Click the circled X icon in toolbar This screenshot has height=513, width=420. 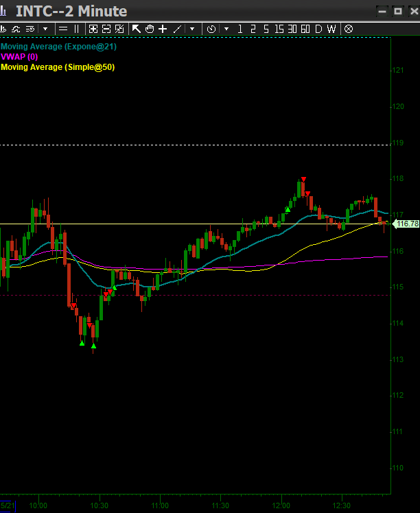349,29
